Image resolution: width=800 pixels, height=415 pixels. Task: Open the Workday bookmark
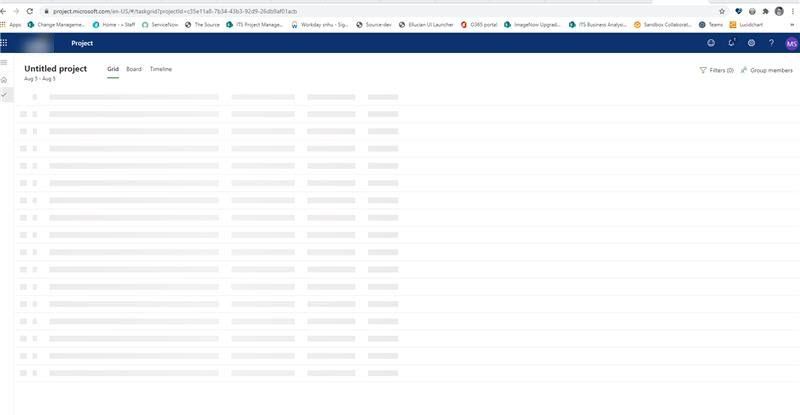tap(319, 25)
